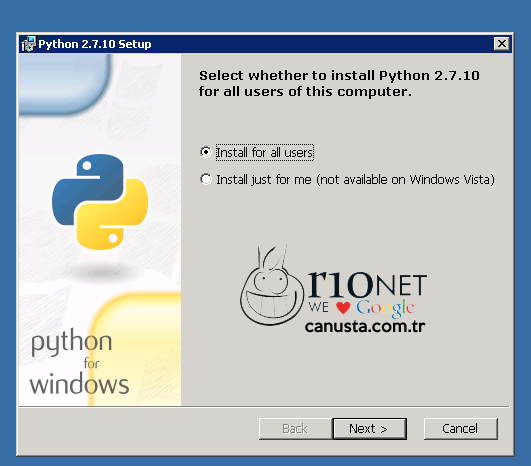Click the "Python 2.7.10 Setup" title bar text
The height and width of the screenshot is (466, 531).
click(x=95, y=44)
